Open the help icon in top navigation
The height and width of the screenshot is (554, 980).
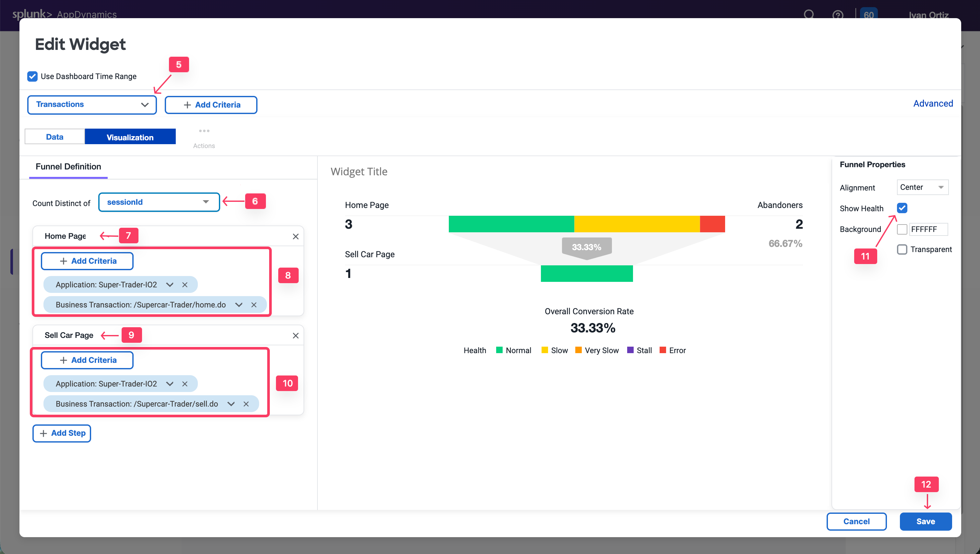tap(838, 15)
